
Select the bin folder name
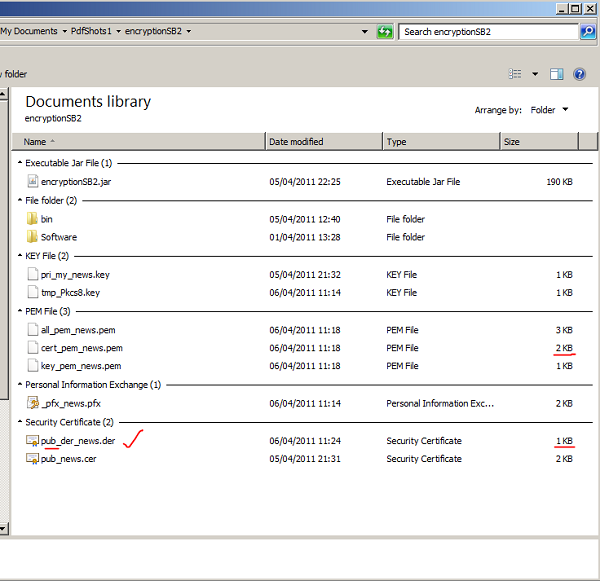click(x=47, y=219)
